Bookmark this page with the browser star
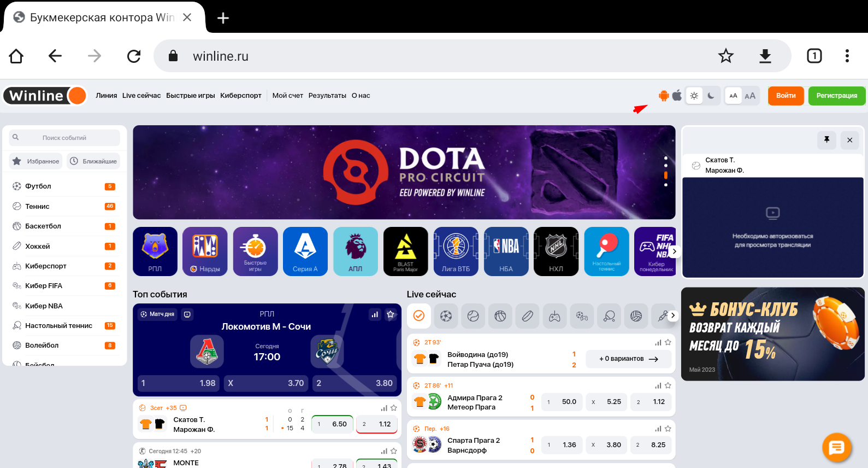868x468 pixels. [725, 56]
